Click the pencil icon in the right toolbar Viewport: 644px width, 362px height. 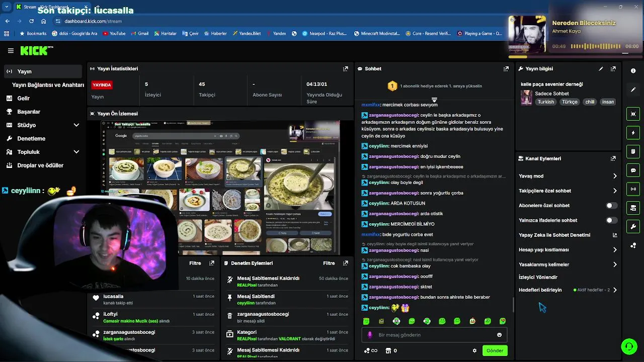(x=633, y=89)
